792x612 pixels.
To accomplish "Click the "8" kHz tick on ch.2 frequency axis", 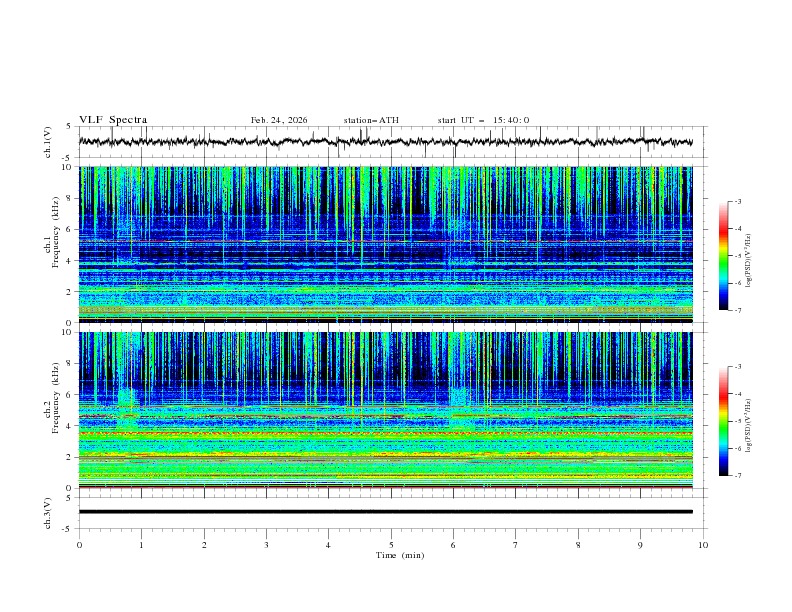I will pos(70,364).
